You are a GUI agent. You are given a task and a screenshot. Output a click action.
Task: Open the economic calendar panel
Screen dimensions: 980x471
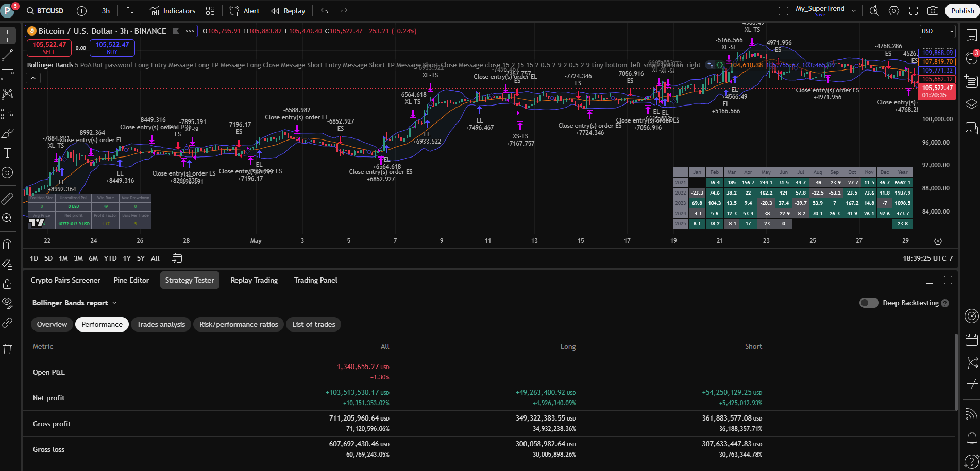pos(971,339)
